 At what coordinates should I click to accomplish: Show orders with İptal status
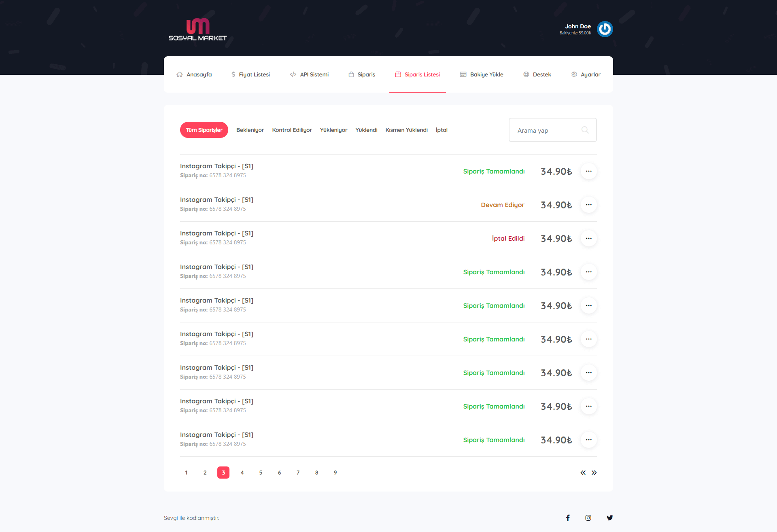[442, 130]
